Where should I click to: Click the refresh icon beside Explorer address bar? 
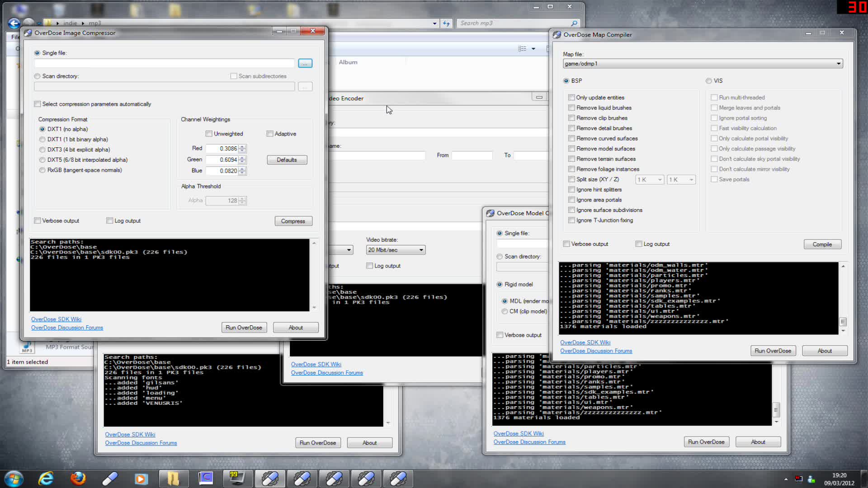[x=447, y=23]
